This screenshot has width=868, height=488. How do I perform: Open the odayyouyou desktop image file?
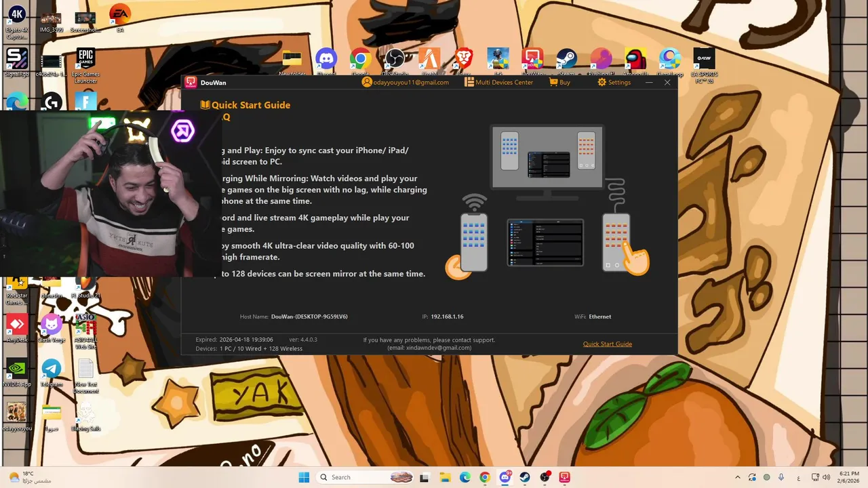click(16, 417)
